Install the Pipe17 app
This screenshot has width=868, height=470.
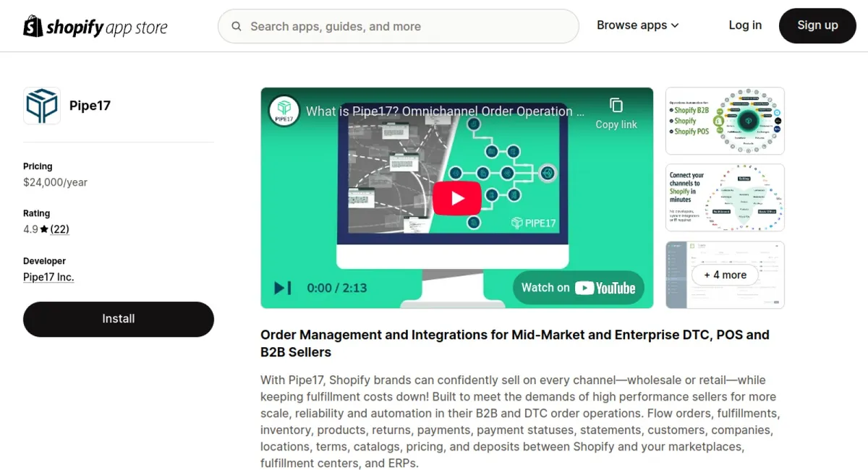pyautogui.click(x=119, y=319)
